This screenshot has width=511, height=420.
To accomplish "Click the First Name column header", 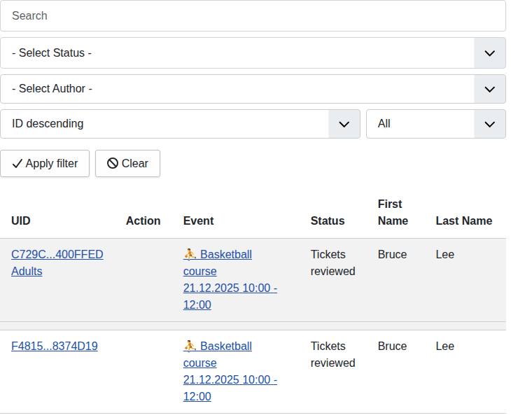I will [x=393, y=212].
